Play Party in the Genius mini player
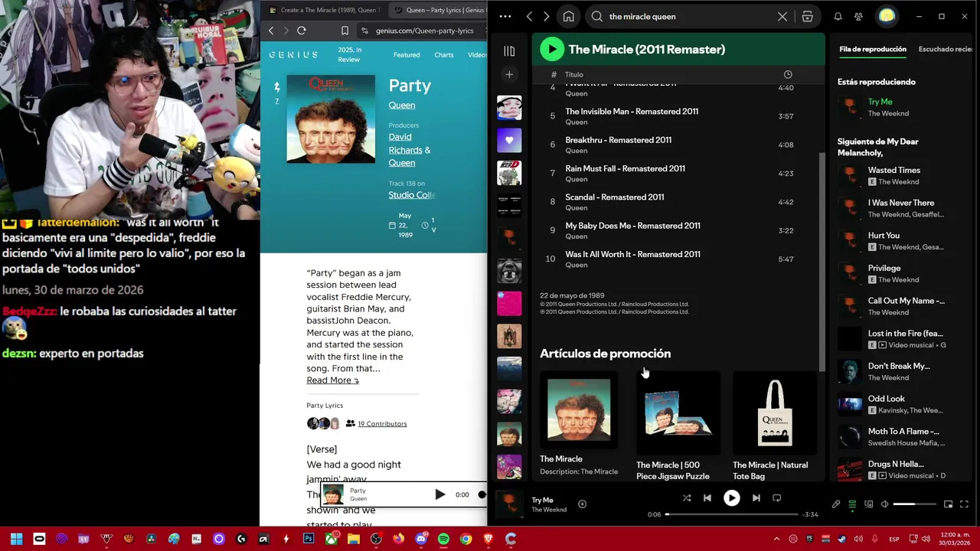 (440, 494)
